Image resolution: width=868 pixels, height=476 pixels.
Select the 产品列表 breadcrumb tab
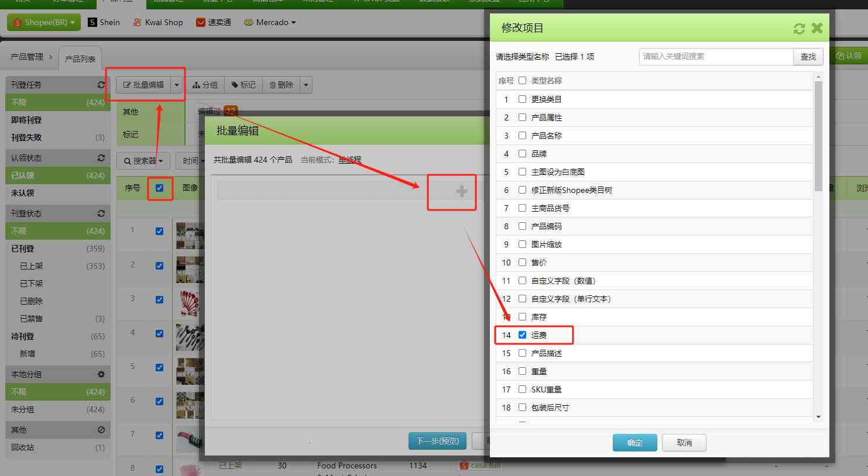(80, 58)
